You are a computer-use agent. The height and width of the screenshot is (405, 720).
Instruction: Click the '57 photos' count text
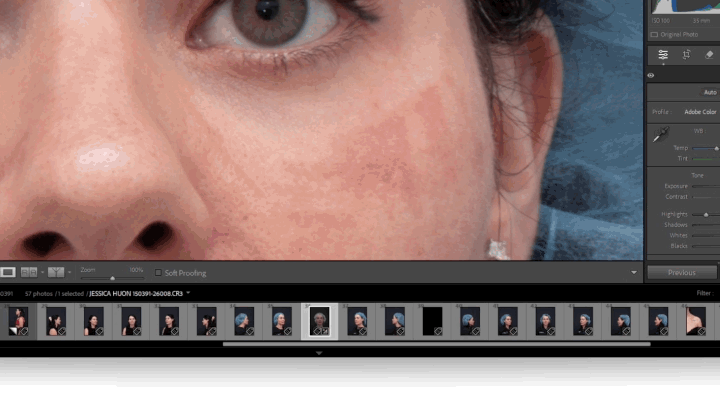coord(39,293)
